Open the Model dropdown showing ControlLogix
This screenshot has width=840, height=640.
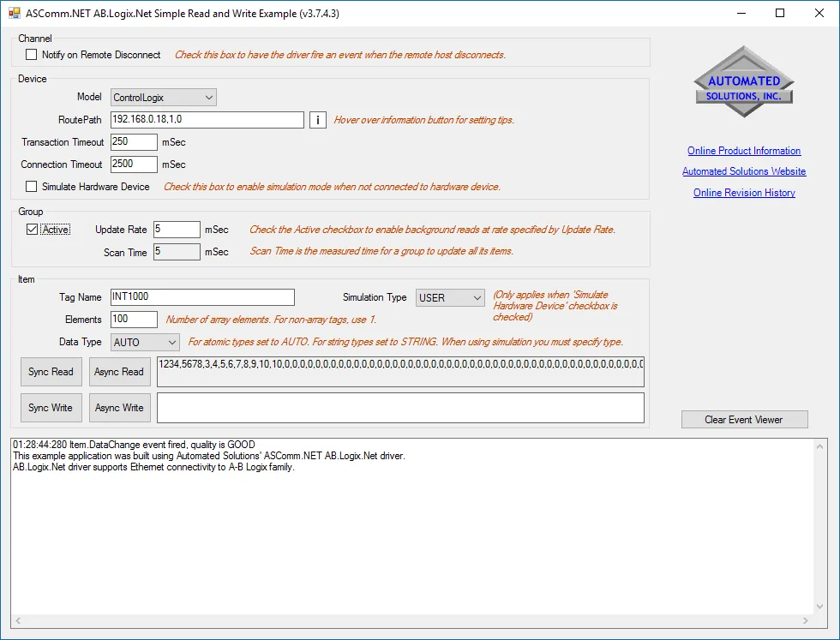tap(164, 98)
